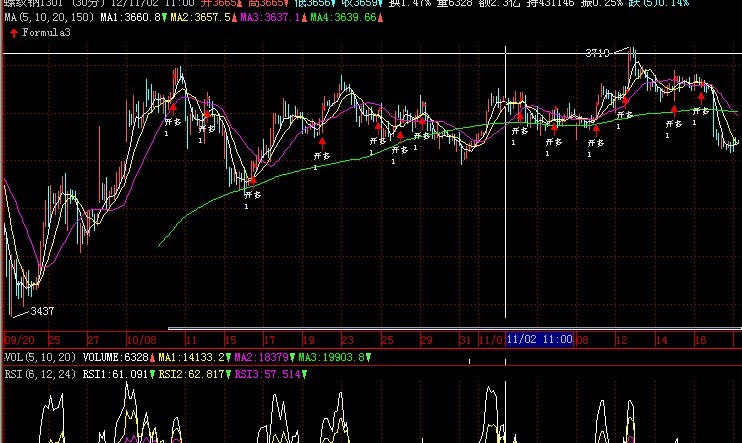Jump to the 09/20 date on the axis
This screenshot has height=443, width=742.
coord(20,340)
